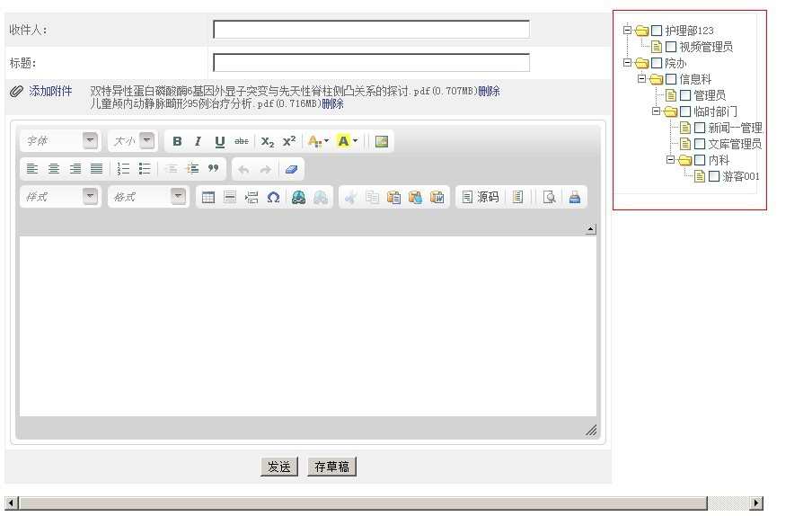
Task: Apply subscript formatting
Action: click(267, 141)
